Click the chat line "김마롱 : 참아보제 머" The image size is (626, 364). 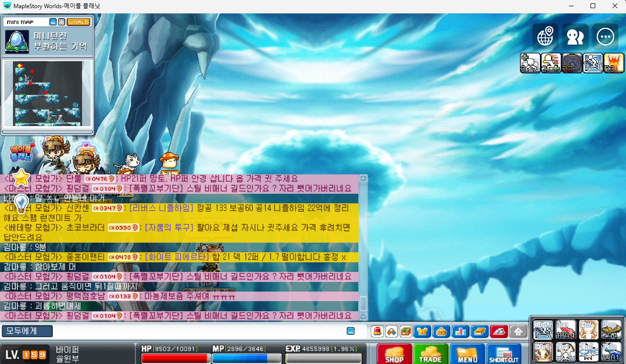point(39,267)
